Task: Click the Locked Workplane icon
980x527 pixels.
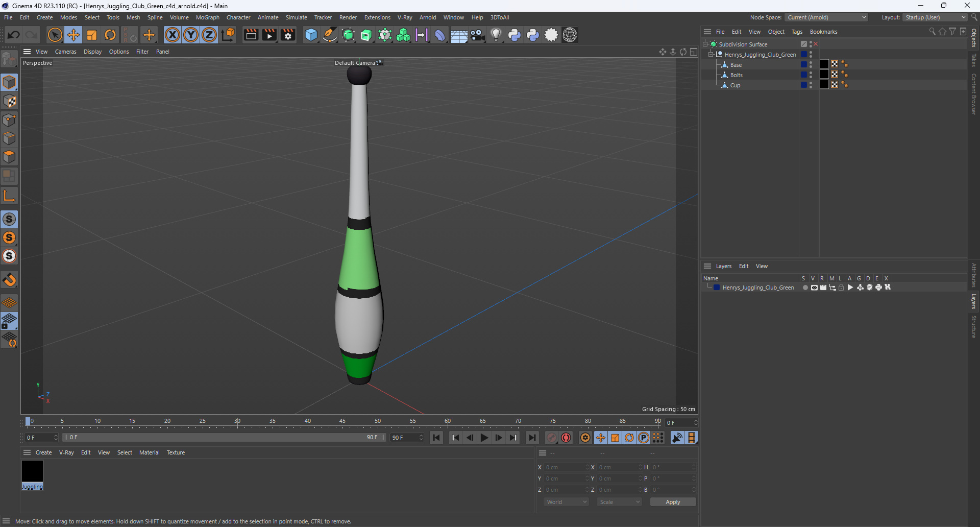Action: pyautogui.click(x=9, y=321)
